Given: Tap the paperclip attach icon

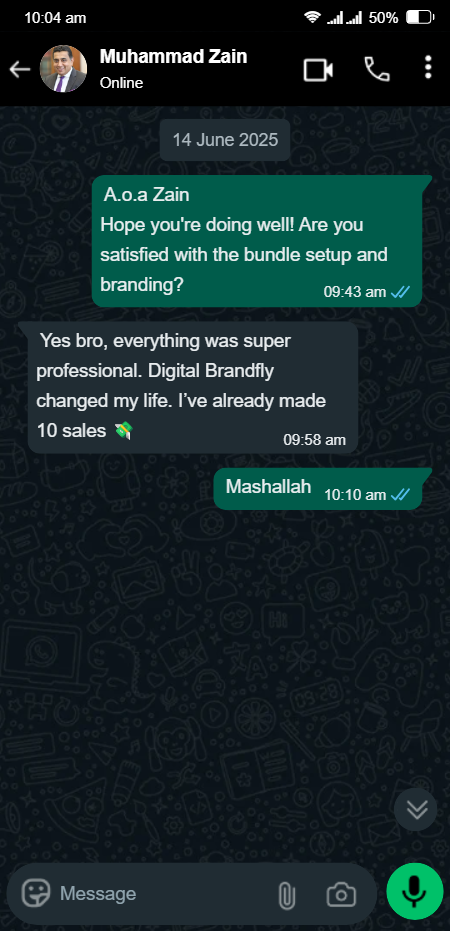Looking at the screenshot, I should tap(287, 895).
